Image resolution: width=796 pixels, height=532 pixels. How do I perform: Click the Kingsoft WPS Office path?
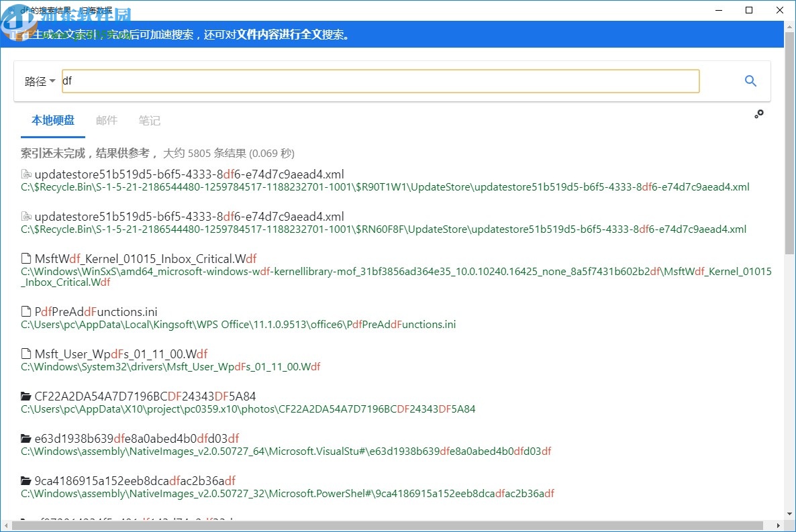[x=238, y=325]
